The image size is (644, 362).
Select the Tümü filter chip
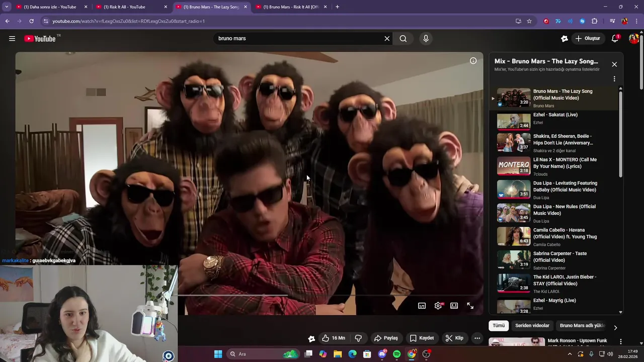click(x=499, y=326)
